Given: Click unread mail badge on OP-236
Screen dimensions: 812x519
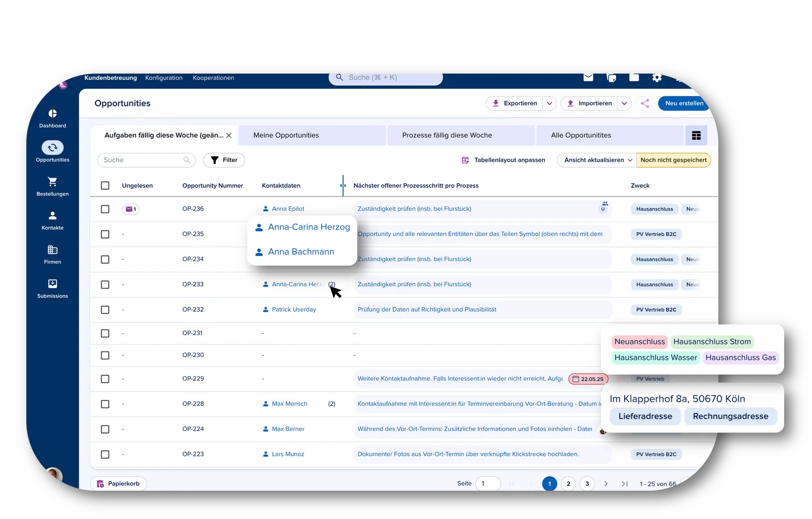Looking at the screenshot, I should 130,209.
